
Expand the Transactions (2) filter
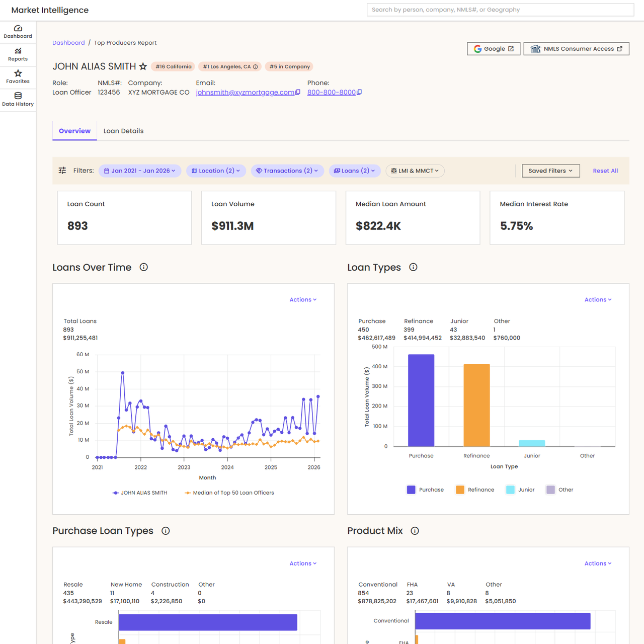(x=287, y=171)
